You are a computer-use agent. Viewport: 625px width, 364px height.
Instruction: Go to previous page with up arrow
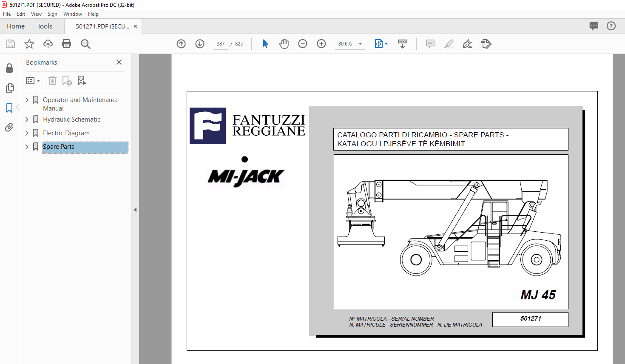181,44
